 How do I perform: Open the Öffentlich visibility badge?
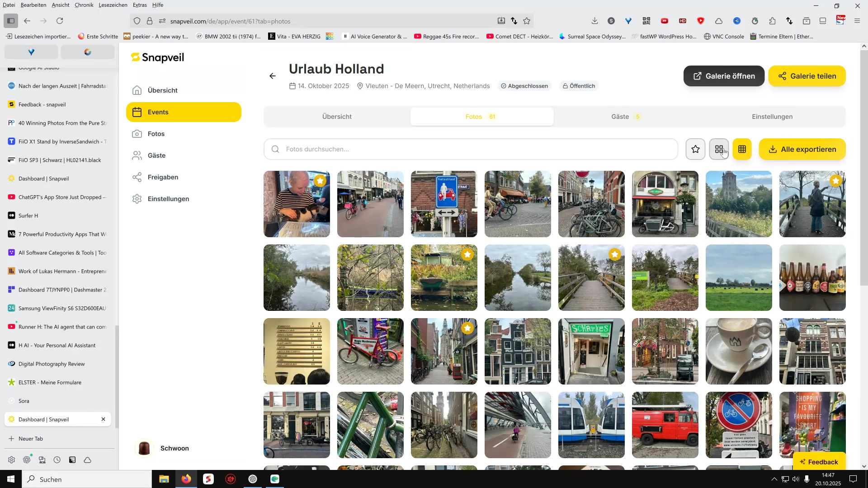tap(579, 86)
